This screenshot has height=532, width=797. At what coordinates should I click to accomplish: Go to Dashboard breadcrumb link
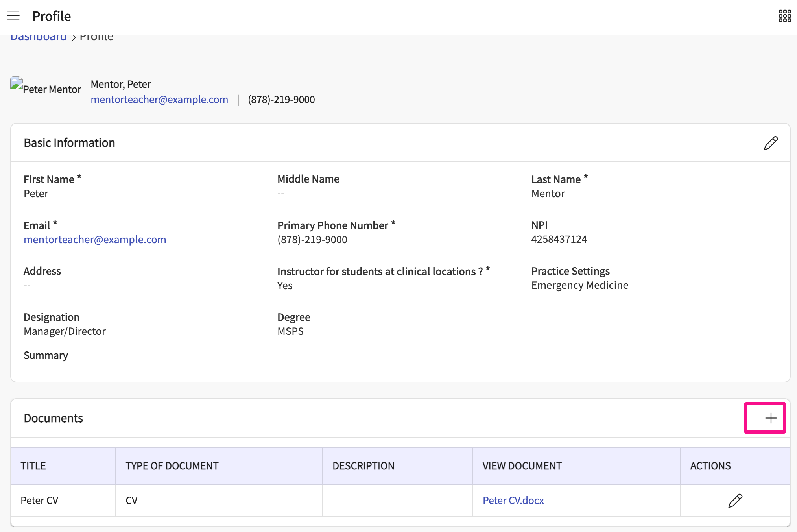coord(39,37)
